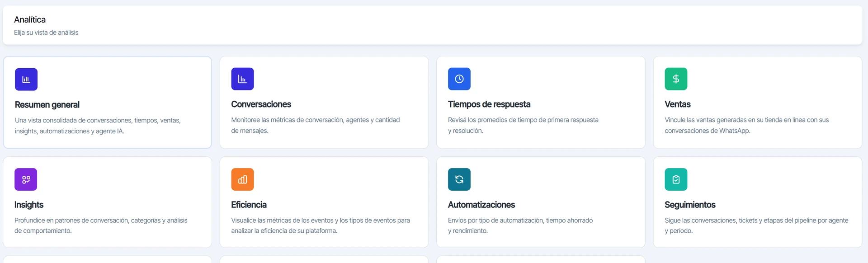
Task: Open the Ventas title
Action: click(678, 104)
